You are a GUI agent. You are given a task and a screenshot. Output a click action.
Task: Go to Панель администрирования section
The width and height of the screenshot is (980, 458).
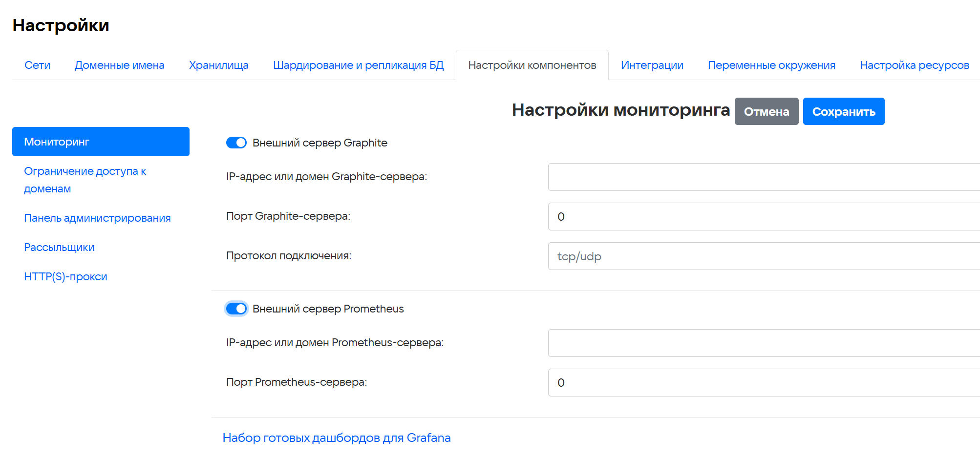coord(97,218)
